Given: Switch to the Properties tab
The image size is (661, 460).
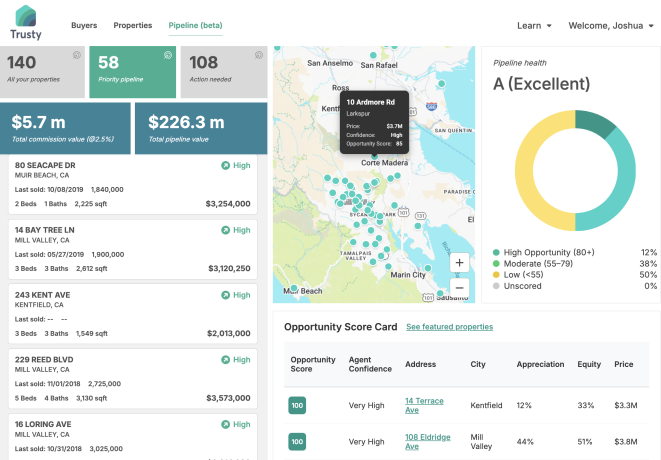Looking at the screenshot, I should [133, 25].
